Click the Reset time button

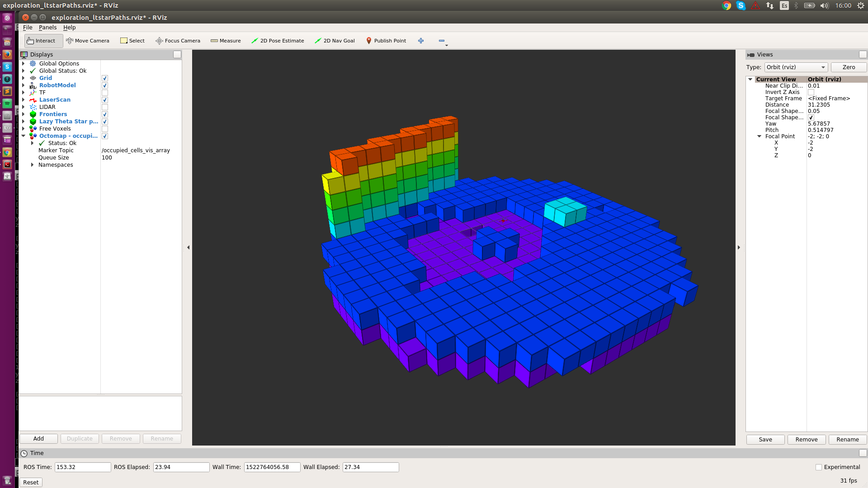[31, 483]
